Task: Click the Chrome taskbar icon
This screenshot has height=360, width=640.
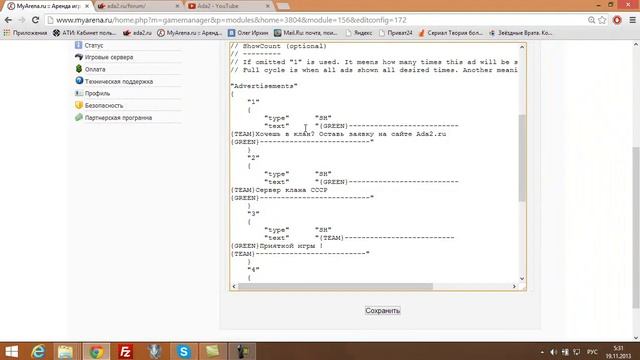Action: [x=96, y=351]
